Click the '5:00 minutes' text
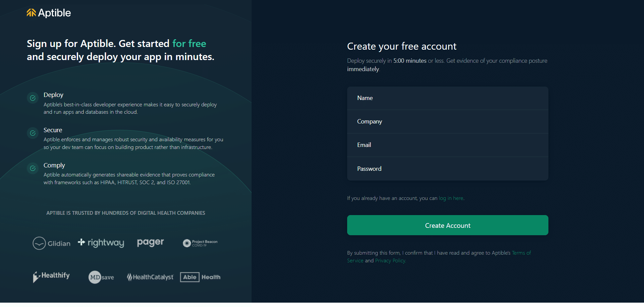Image resolution: width=644 pixels, height=307 pixels. point(410,61)
